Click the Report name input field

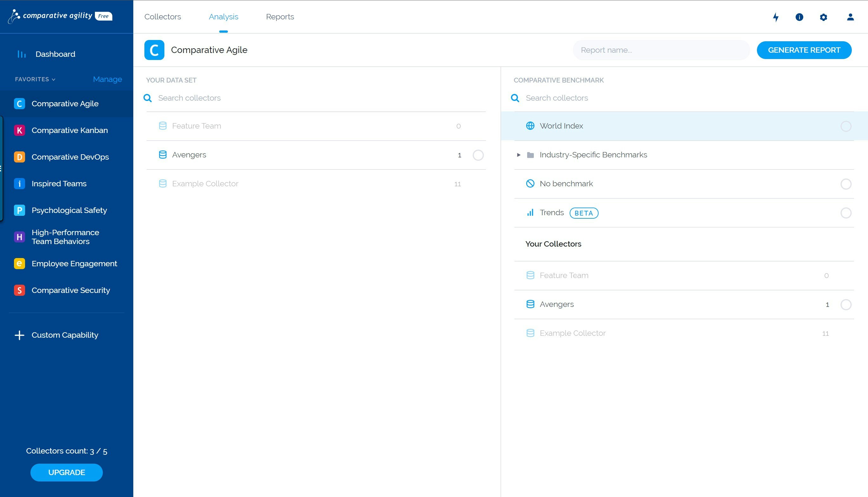tap(660, 50)
